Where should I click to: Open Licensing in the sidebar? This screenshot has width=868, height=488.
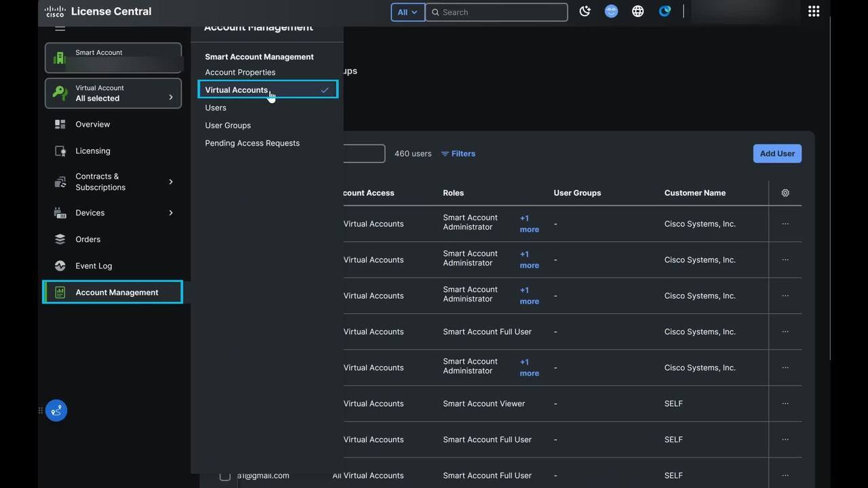(93, 151)
